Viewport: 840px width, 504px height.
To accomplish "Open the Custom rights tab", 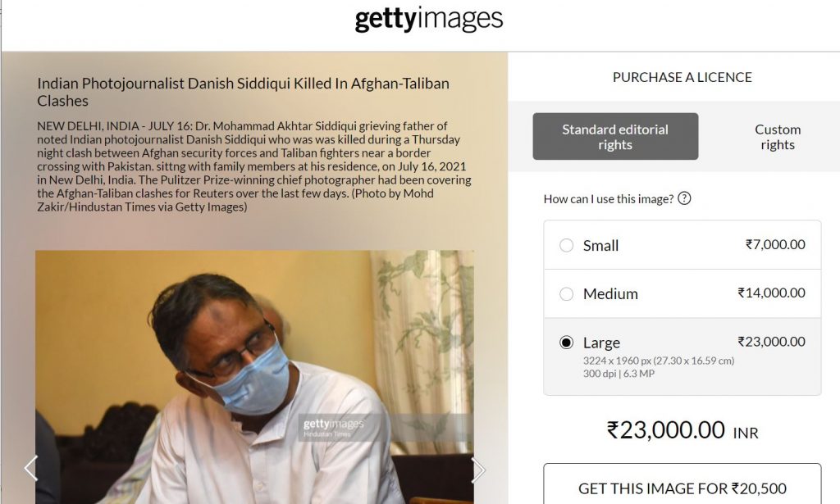I will click(777, 137).
